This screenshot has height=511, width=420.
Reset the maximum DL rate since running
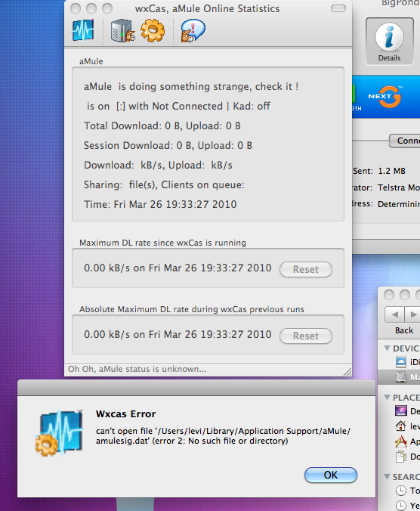pos(306,270)
